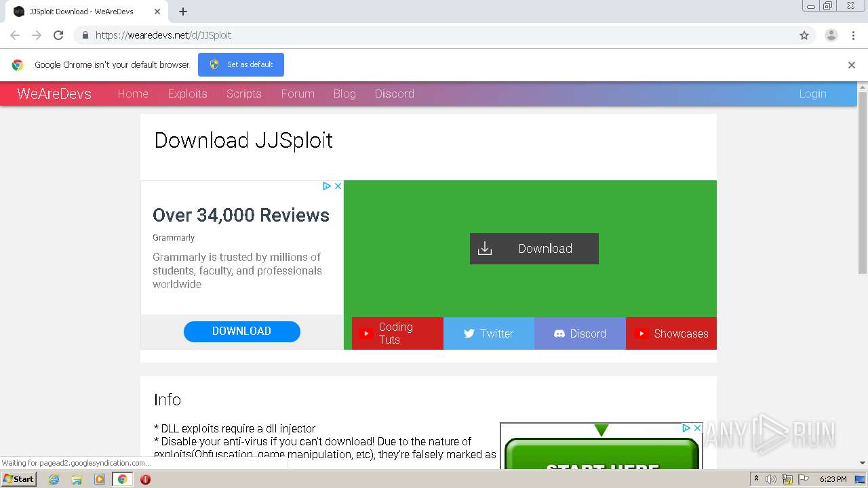Click the AdChoices triangle on Grammarly ad
Viewport: 868px width, 488px height.
pyautogui.click(x=327, y=186)
